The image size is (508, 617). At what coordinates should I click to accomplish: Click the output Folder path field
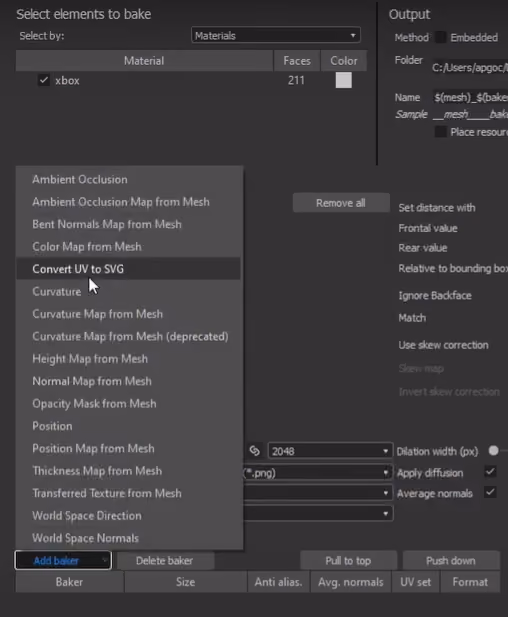(470, 67)
